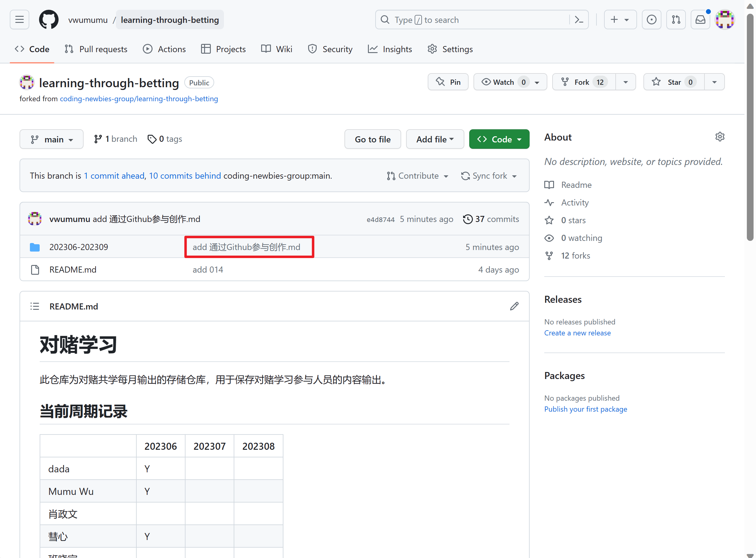
Task: Expand the Sync fork dropdown
Action: click(489, 176)
